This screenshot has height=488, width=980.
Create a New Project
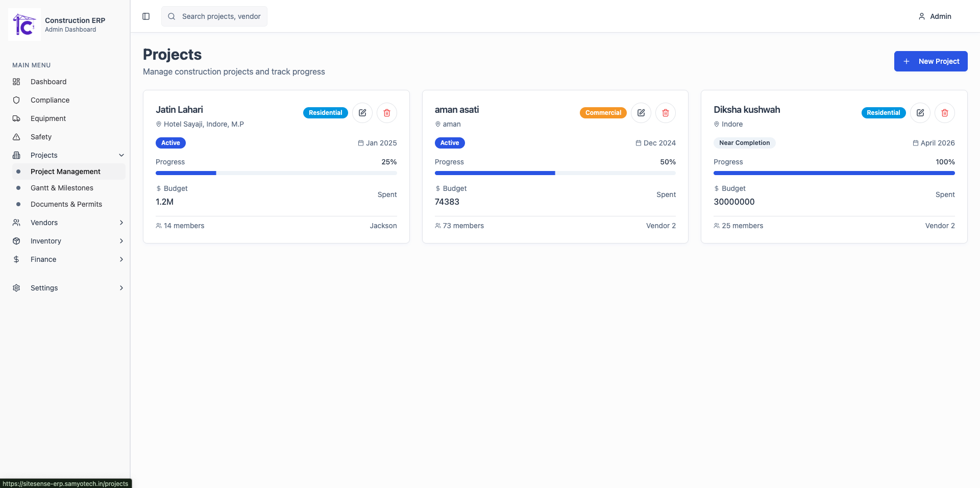tap(930, 61)
